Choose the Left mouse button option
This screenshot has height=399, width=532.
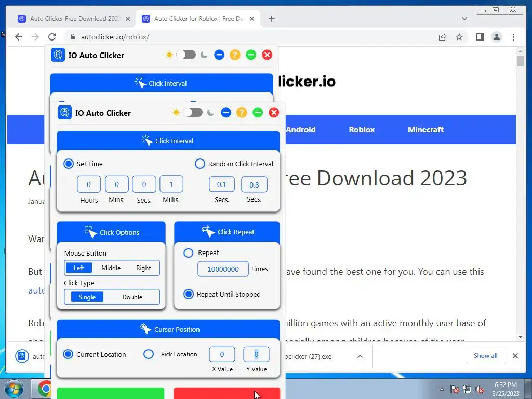pos(79,268)
